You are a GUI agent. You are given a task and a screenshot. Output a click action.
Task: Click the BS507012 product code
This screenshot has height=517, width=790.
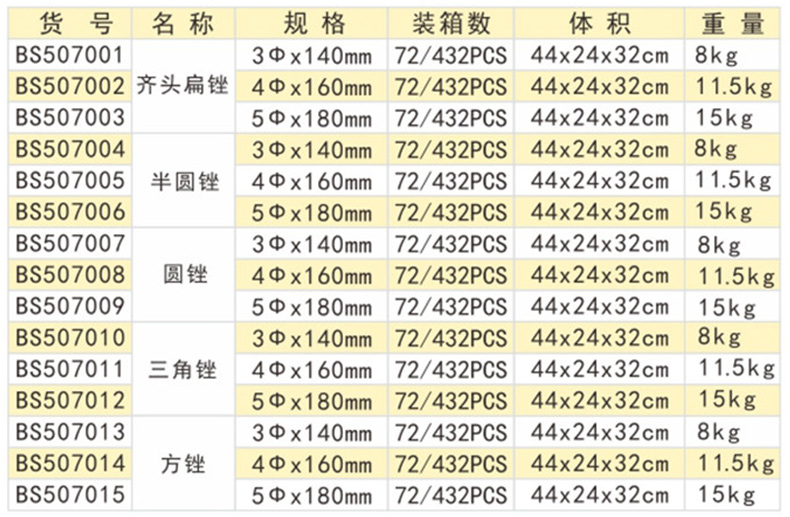(70, 400)
